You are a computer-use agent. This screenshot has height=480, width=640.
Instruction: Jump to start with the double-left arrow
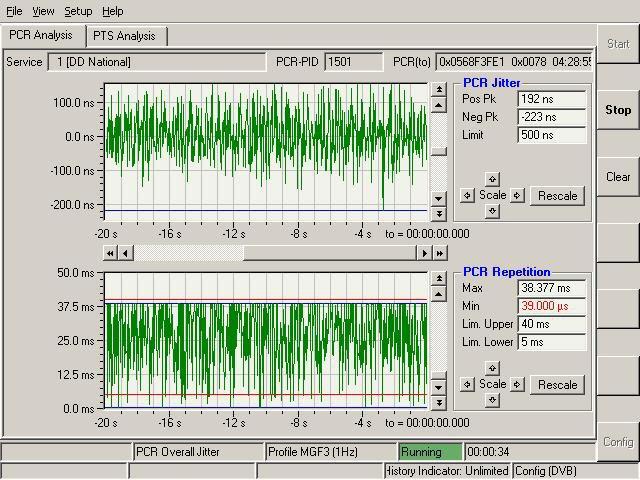(110, 253)
